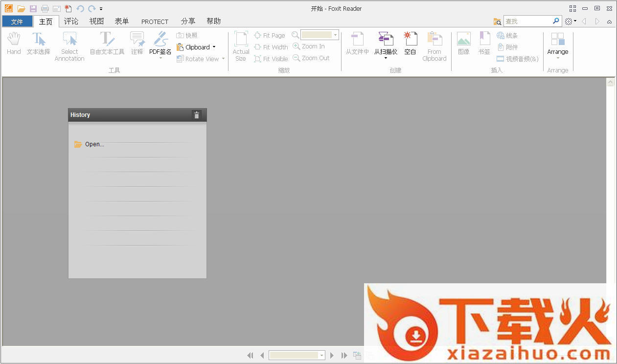Screen dimensions: 617x364
Task: Create PDF From Clipboard
Action: click(x=434, y=46)
